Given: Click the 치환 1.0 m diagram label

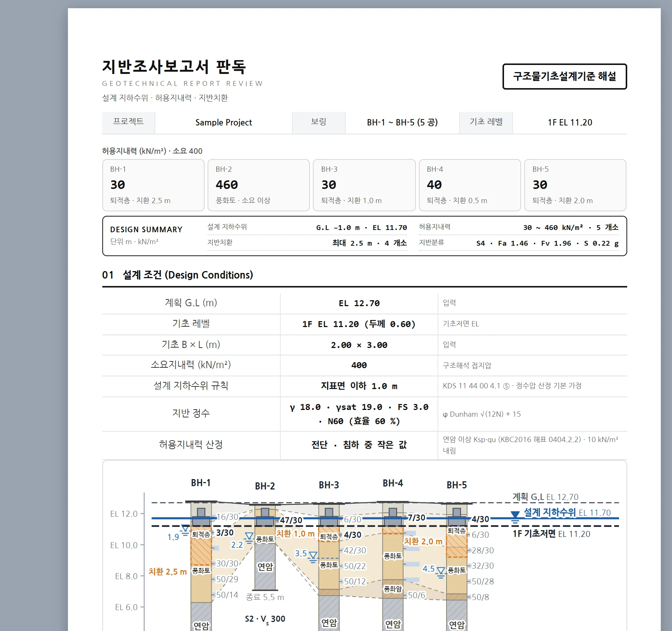Looking at the screenshot, I should pyautogui.click(x=295, y=534).
